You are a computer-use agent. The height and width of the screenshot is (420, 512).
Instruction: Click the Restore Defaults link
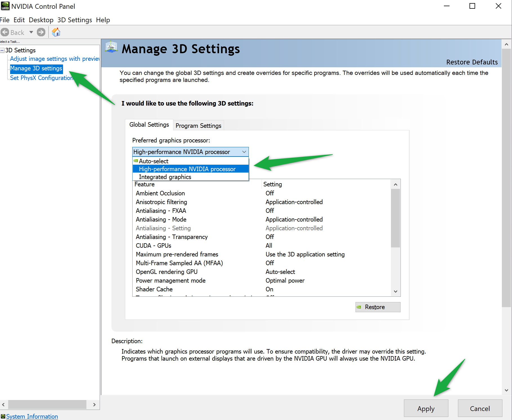[472, 62]
